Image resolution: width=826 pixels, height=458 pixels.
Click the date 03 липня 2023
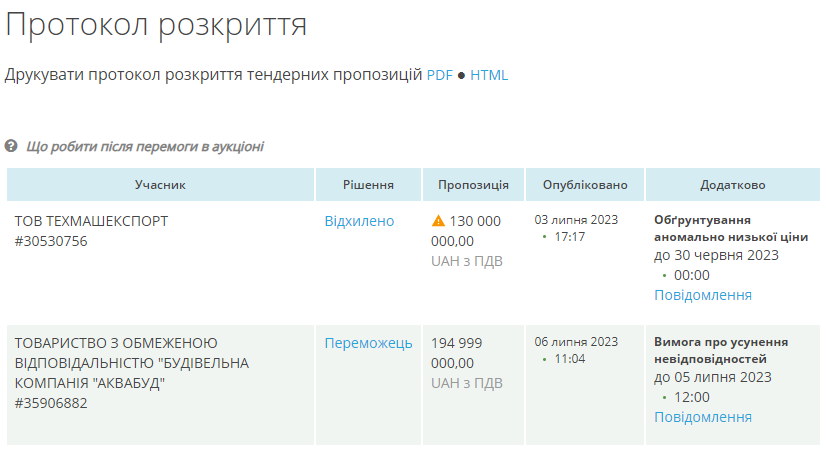pyautogui.click(x=576, y=220)
